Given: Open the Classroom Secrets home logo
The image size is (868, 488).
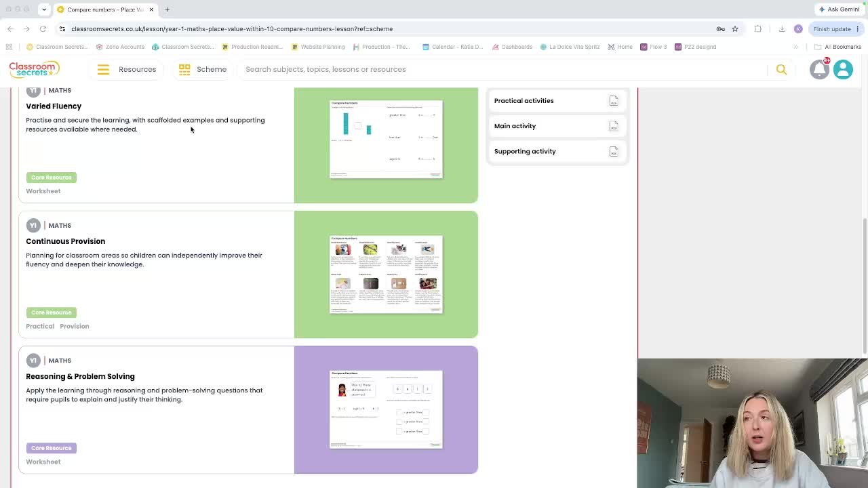Looking at the screenshot, I should (34, 69).
